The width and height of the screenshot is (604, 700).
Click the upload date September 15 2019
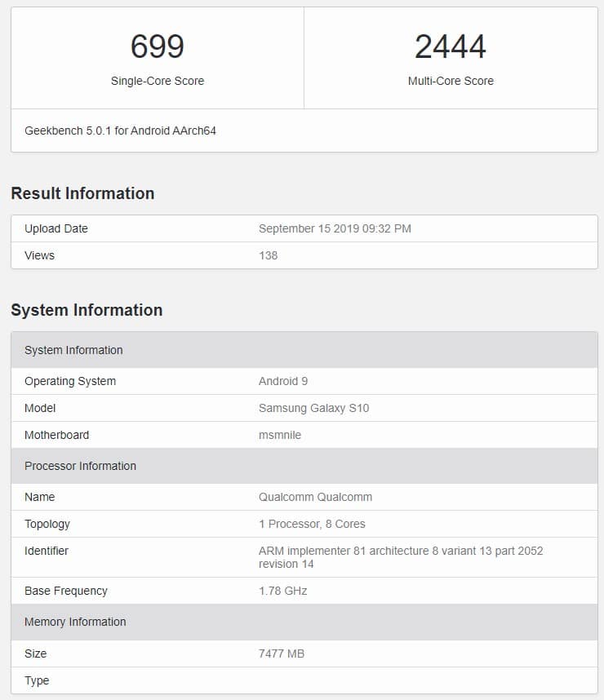tap(335, 228)
